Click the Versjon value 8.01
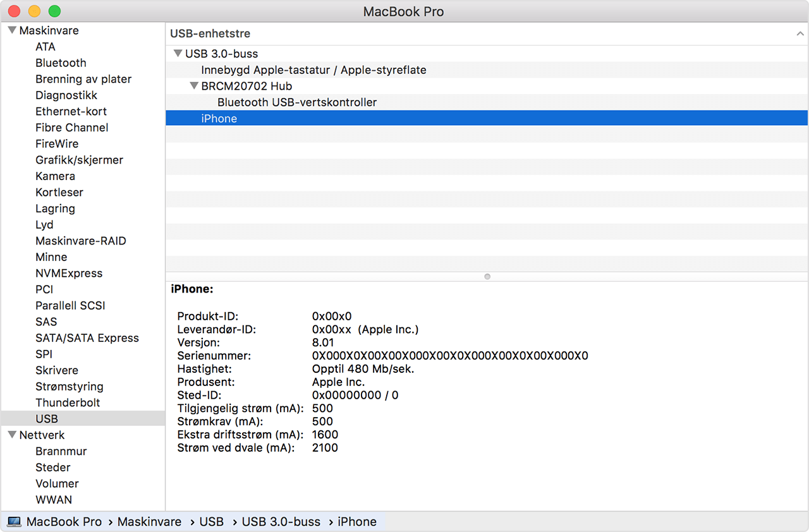Screen dimensions: 809x532 click(x=323, y=342)
